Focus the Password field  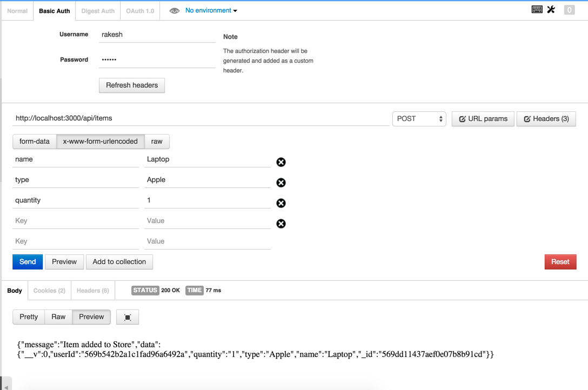tap(157, 60)
